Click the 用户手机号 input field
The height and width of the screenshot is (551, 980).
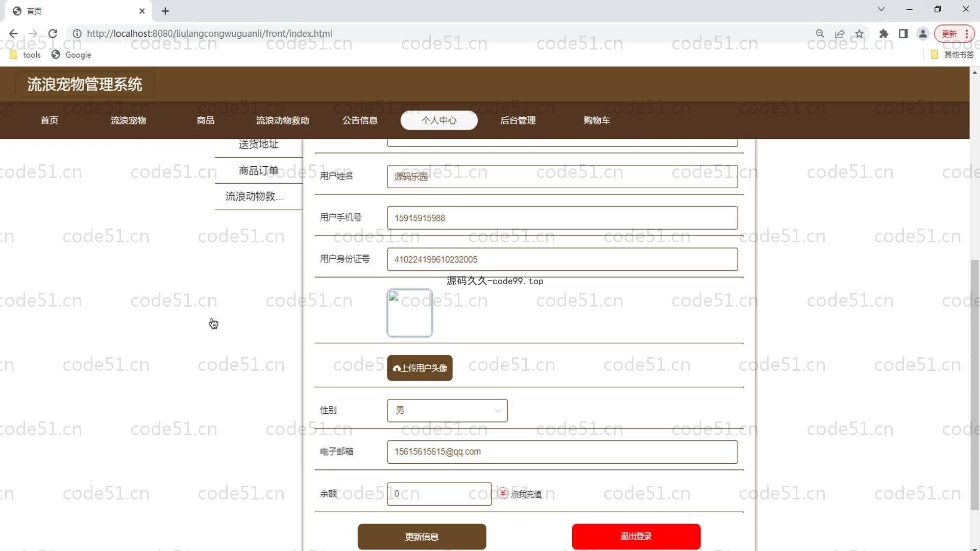tap(562, 218)
